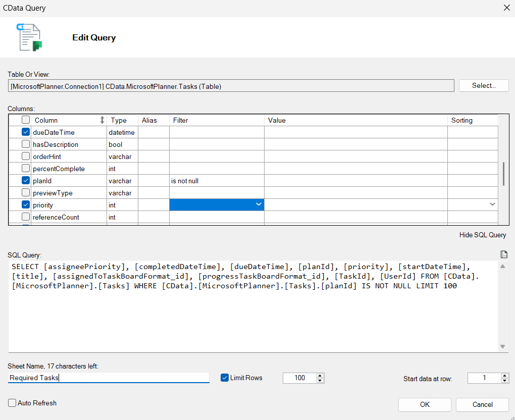515x420 pixels.
Task: Expand the Sorting dropdown for priority row
Action: pos(492,204)
